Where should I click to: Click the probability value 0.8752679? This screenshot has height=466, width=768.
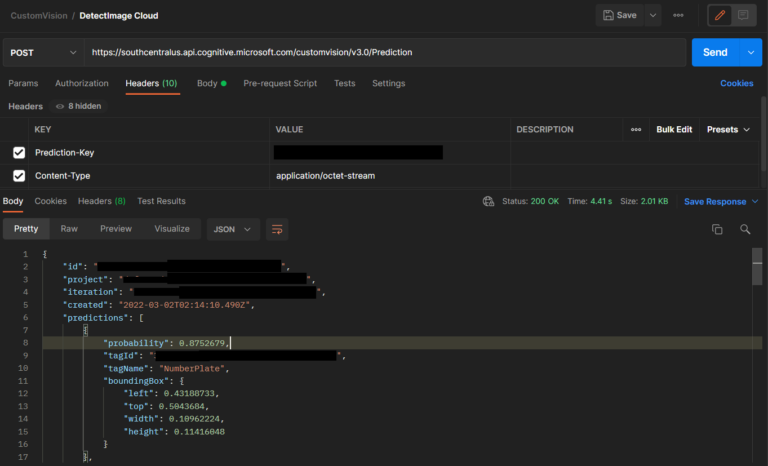coord(202,343)
